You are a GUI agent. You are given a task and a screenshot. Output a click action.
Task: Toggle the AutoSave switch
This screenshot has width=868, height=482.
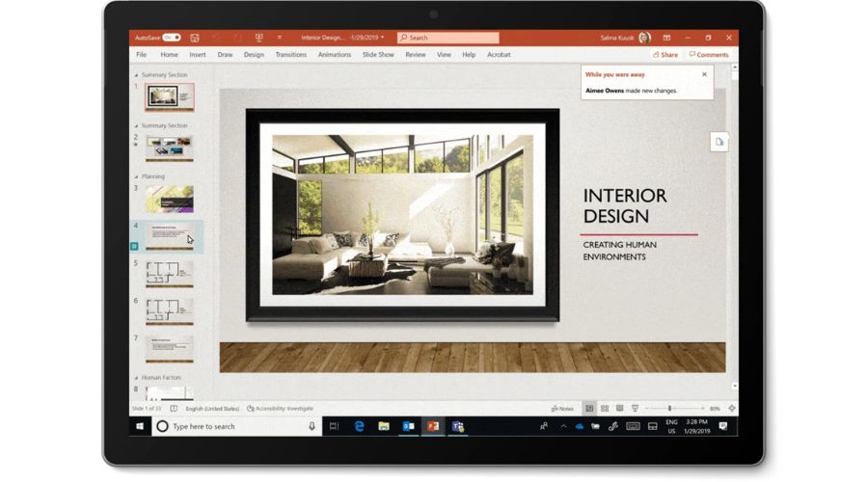pos(172,38)
